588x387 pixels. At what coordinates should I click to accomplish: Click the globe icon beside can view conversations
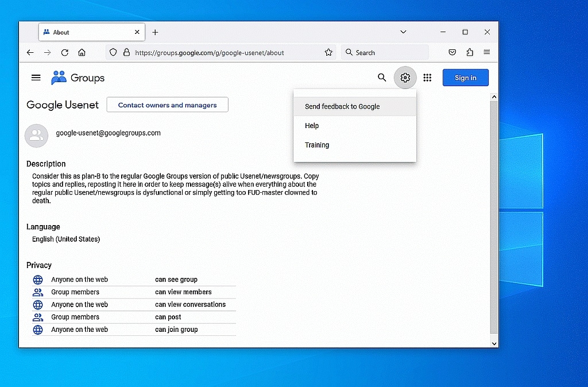coord(38,305)
